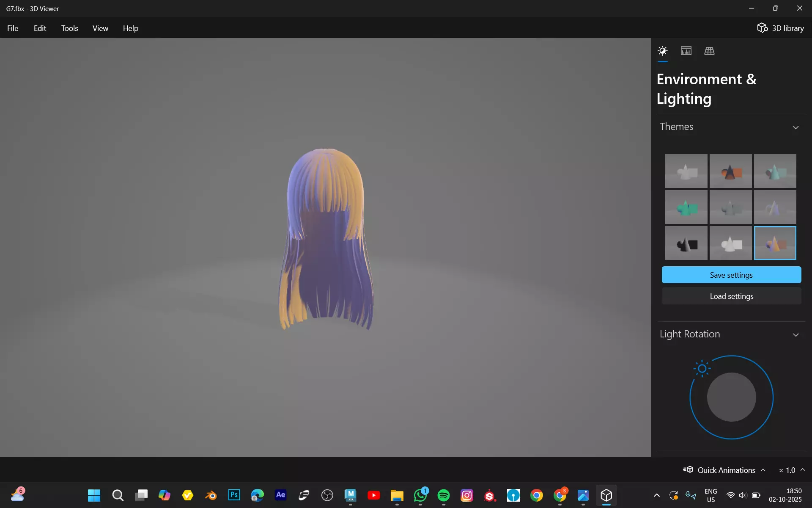Select the muted gray-green theme thumbnail
The image size is (812, 508).
pos(730,207)
